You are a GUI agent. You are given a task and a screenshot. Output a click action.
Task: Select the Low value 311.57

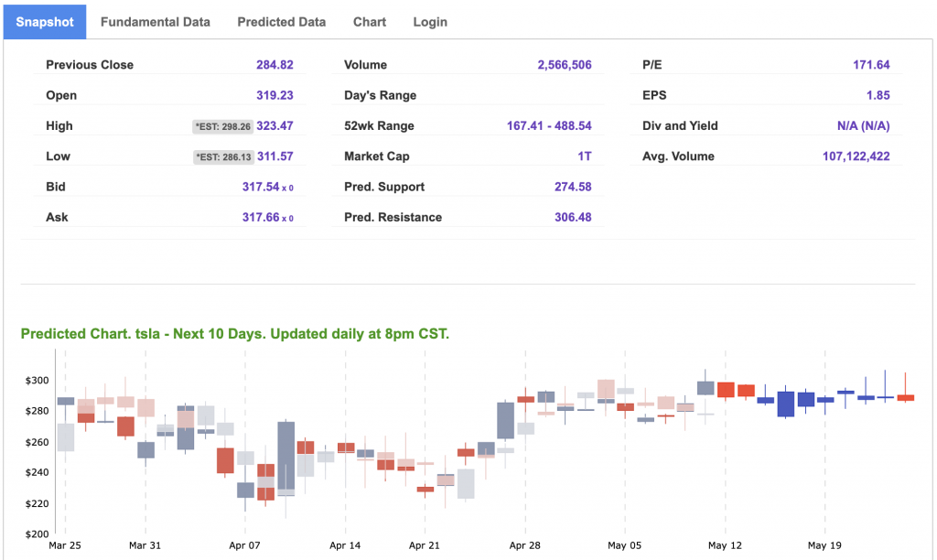tap(275, 156)
